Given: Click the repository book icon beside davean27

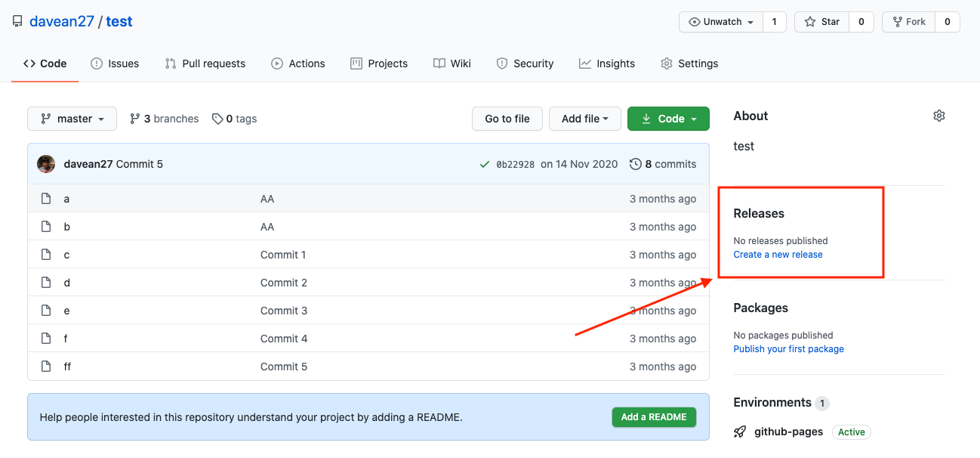Looking at the screenshot, I should click(x=17, y=22).
